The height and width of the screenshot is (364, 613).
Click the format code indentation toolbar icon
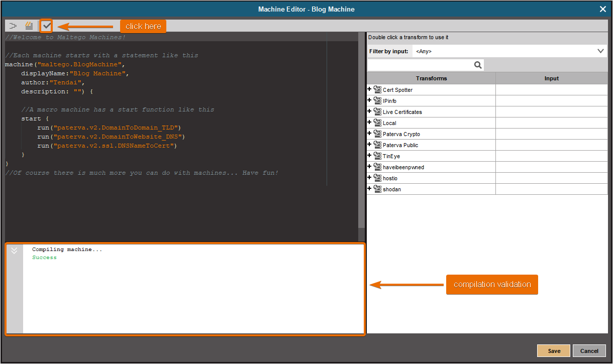point(14,26)
